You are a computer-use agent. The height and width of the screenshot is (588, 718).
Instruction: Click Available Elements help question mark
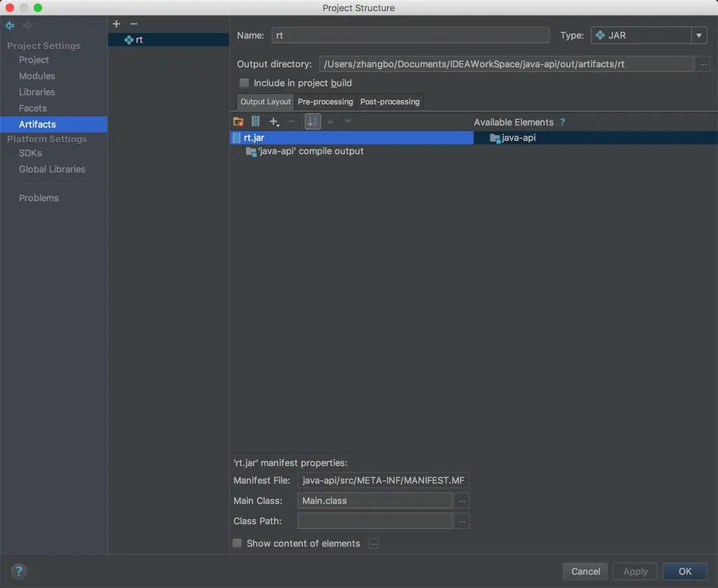point(562,122)
